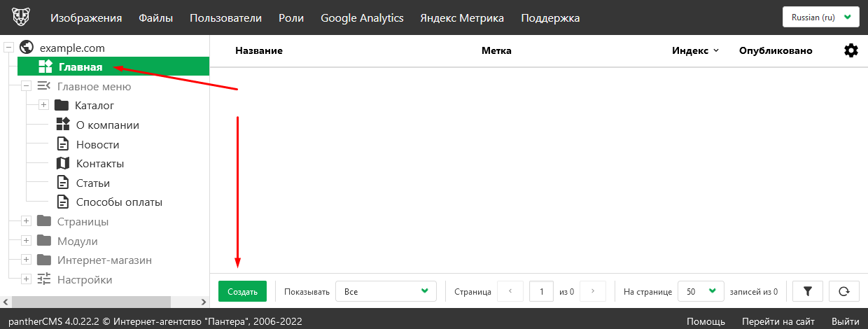
Task: Open the Яндекс Метрика menu item
Action: [462, 18]
